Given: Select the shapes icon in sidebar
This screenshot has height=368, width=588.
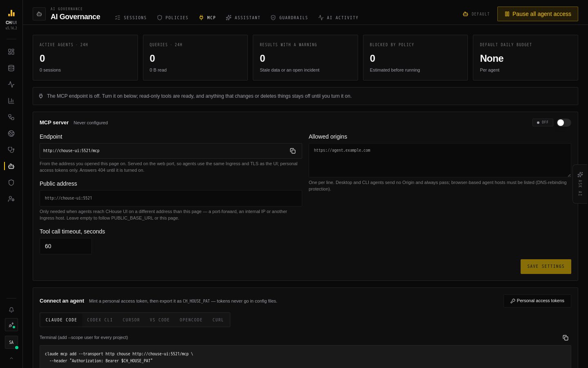Looking at the screenshot, I should (11, 117).
